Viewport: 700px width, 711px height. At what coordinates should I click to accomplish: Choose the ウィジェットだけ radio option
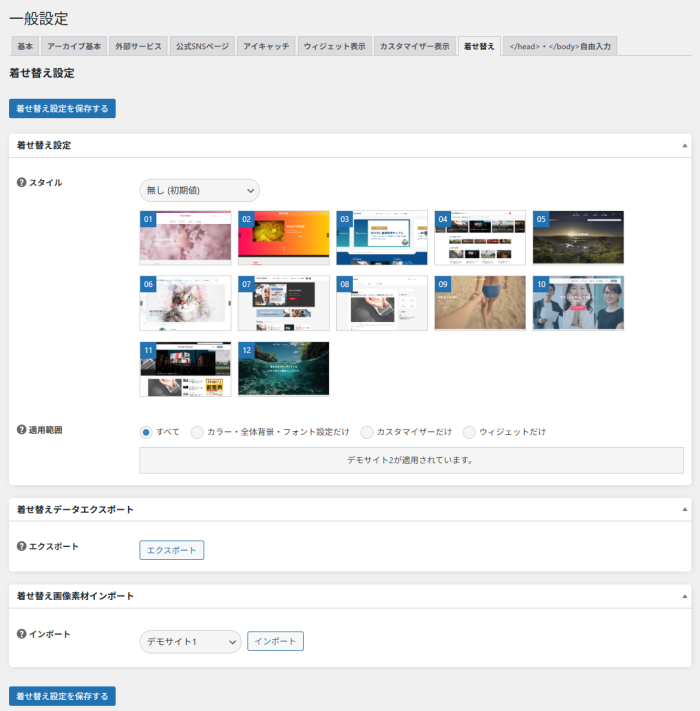click(469, 432)
